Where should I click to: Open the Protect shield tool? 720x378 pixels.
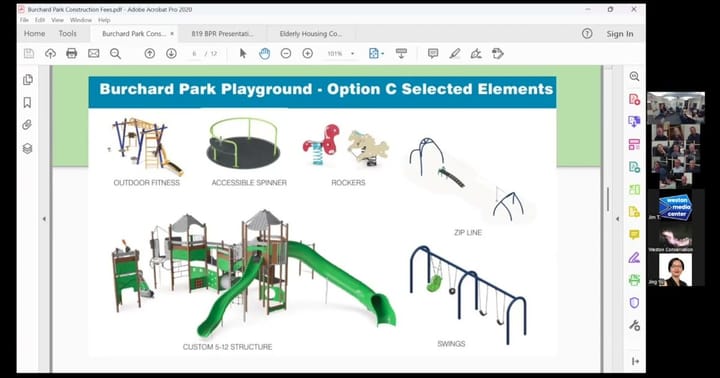[x=634, y=303]
